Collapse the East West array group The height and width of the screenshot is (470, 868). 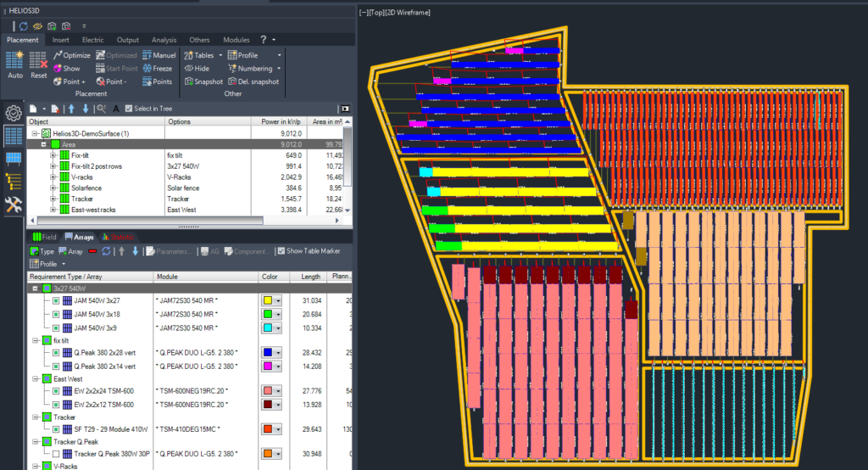click(x=35, y=379)
